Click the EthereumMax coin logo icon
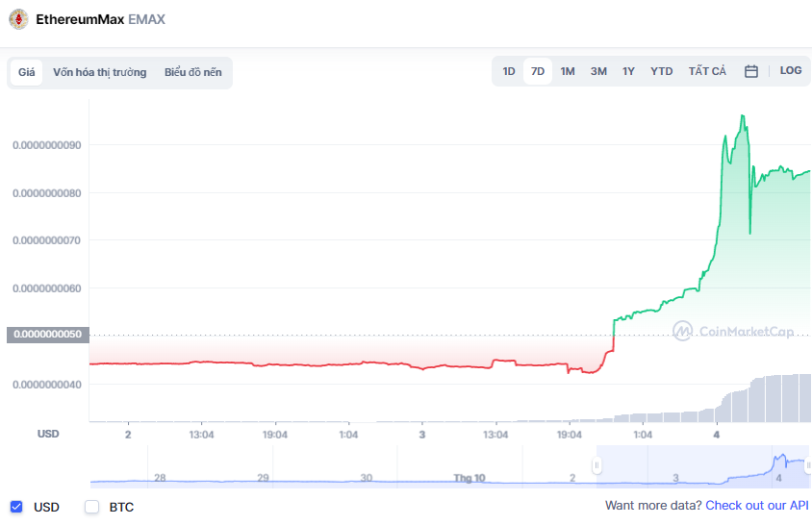 click(x=18, y=19)
